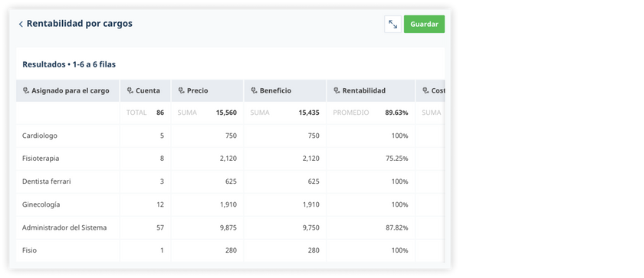This screenshot has width=644, height=278.
Task: Expand report with the fullscreen arrows icon
Action: coord(393,25)
